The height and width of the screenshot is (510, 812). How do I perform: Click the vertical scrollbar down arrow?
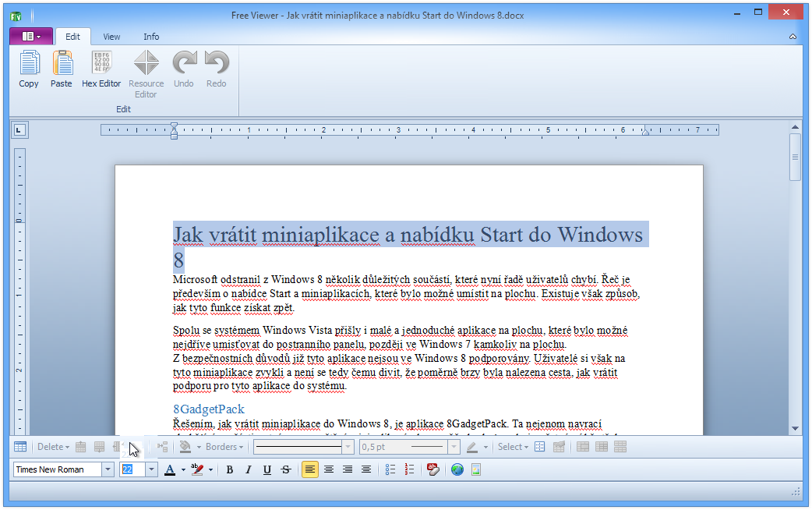796,429
